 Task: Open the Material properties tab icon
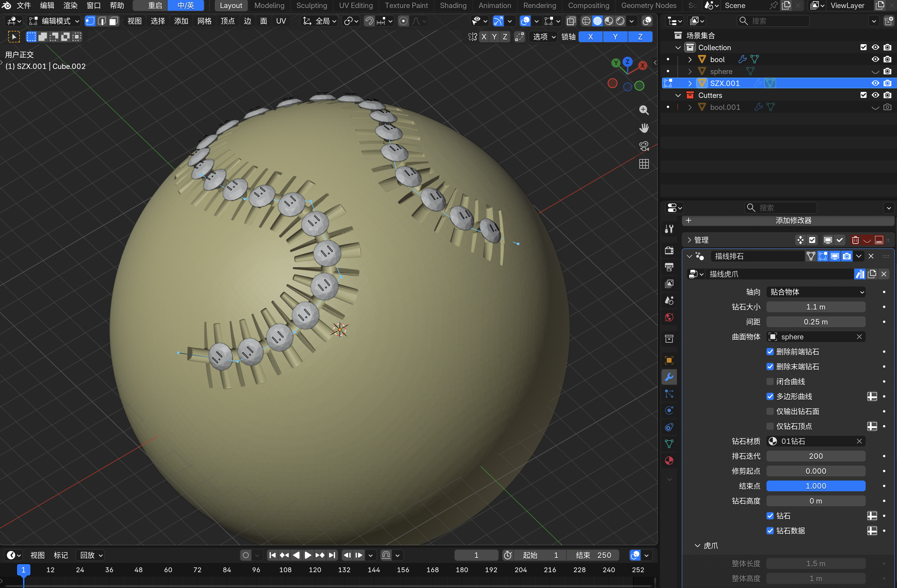pos(669,461)
